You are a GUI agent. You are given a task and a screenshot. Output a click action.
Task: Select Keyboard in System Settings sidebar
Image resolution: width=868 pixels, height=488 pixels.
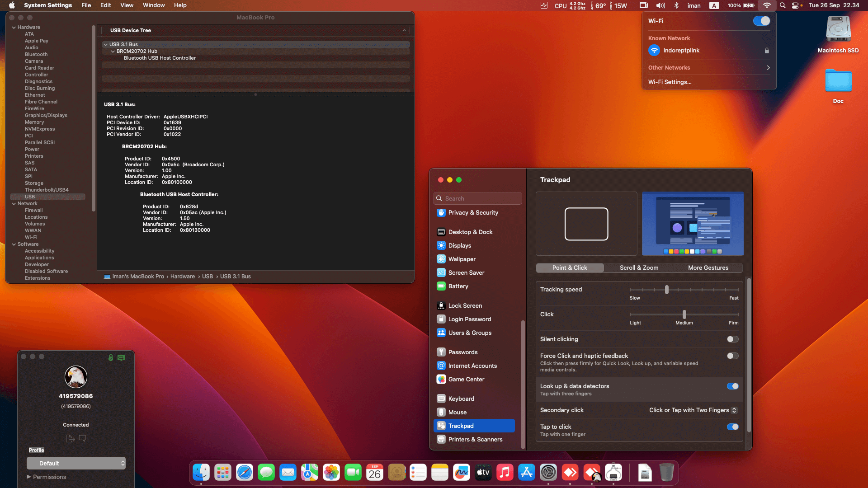click(461, 399)
